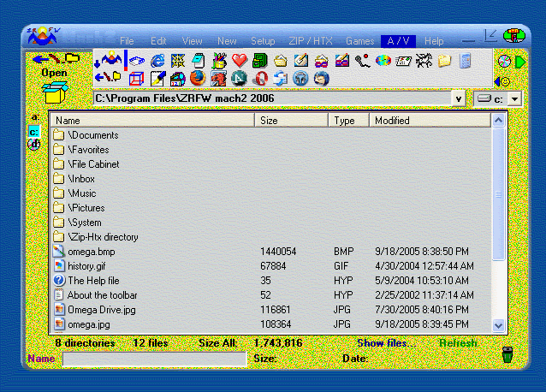Open the Opera browser icon

pyautogui.click(x=260, y=79)
